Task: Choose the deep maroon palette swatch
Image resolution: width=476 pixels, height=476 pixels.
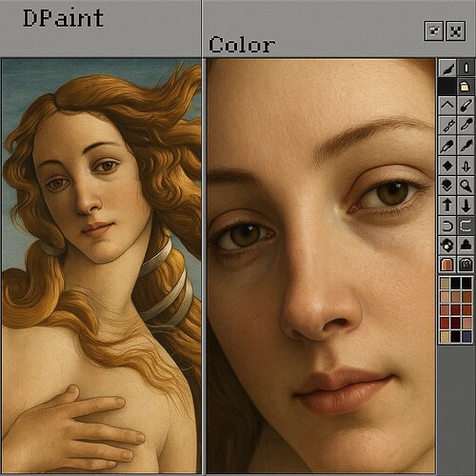Action: 455,323
